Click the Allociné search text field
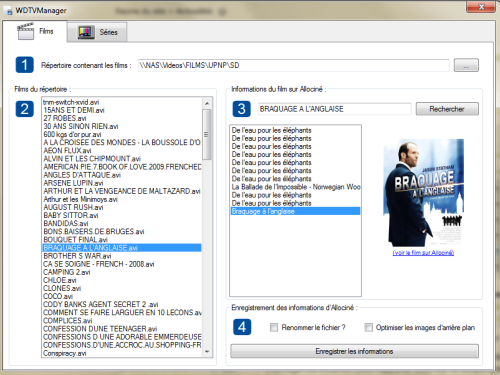500x375 pixels. [x=334, y=109]
